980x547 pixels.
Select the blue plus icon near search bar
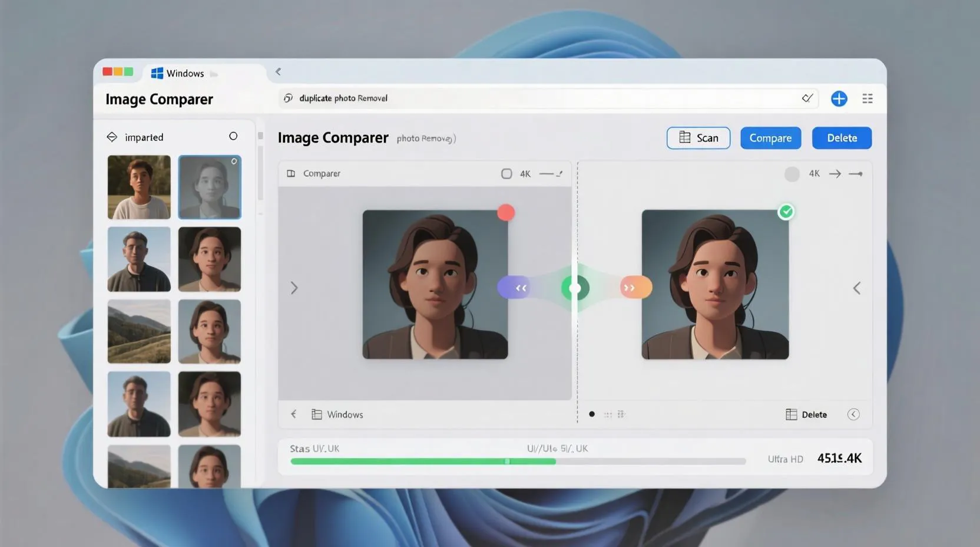click(839, 98)
